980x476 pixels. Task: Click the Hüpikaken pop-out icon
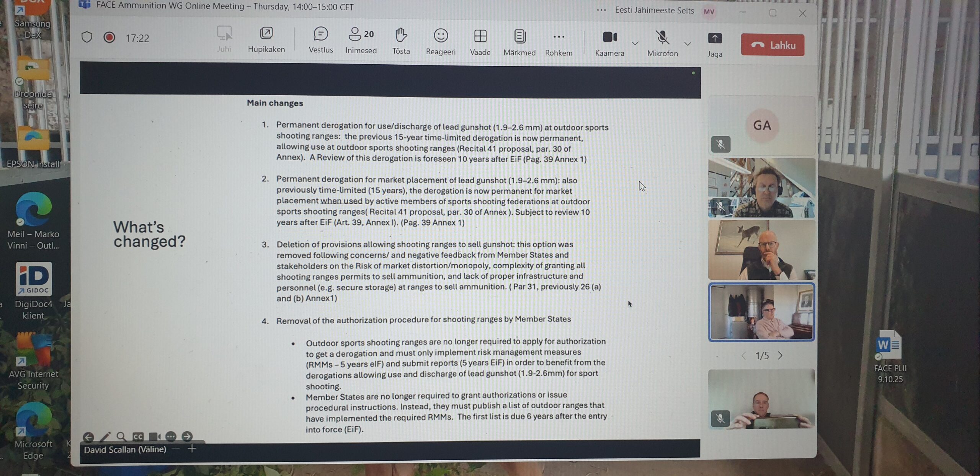point(266,34)
